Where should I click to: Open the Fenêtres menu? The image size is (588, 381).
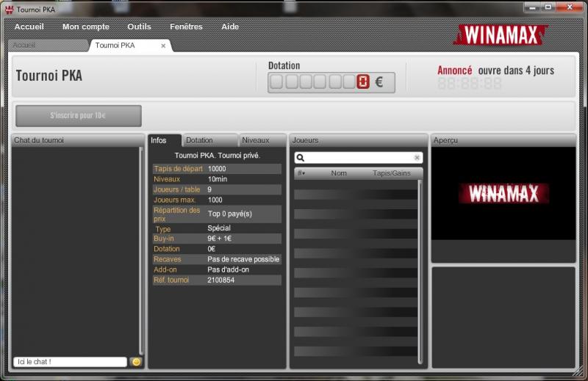tap(186, 26)
